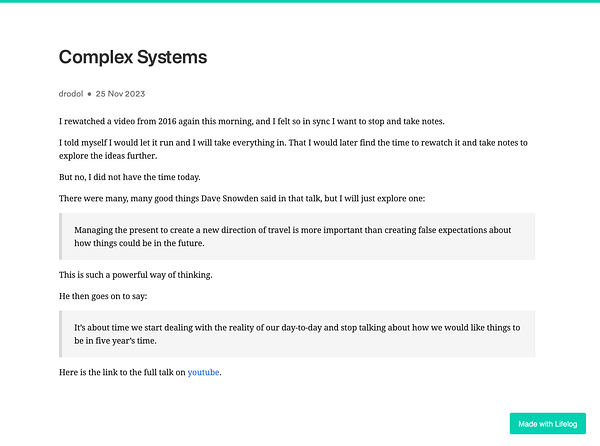Click the teal progress bar at page top

[x=300, y=1]
